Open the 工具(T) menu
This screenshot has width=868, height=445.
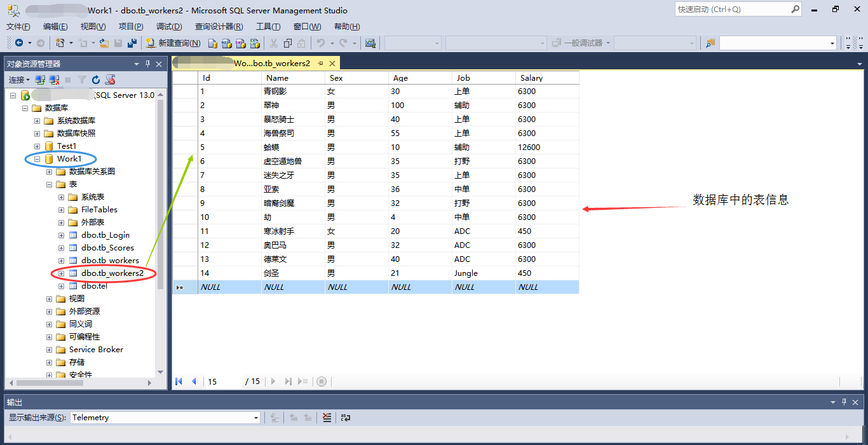(x=268, y=26)
